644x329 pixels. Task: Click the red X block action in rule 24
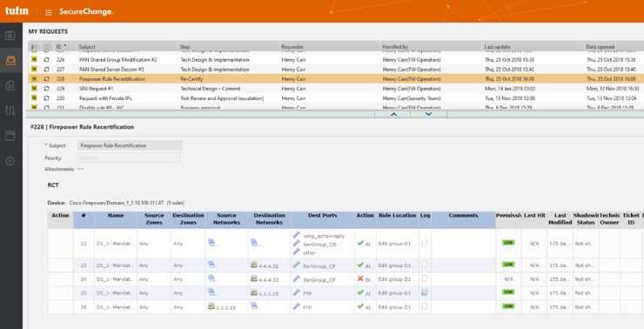click(x=360, y=279)
